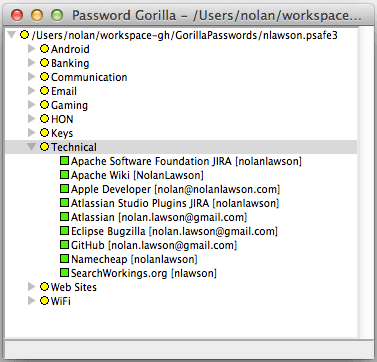Click the Namecheap [nolanlawson] entry
Viewport: 377px width, 362px height.
point(134,259)
